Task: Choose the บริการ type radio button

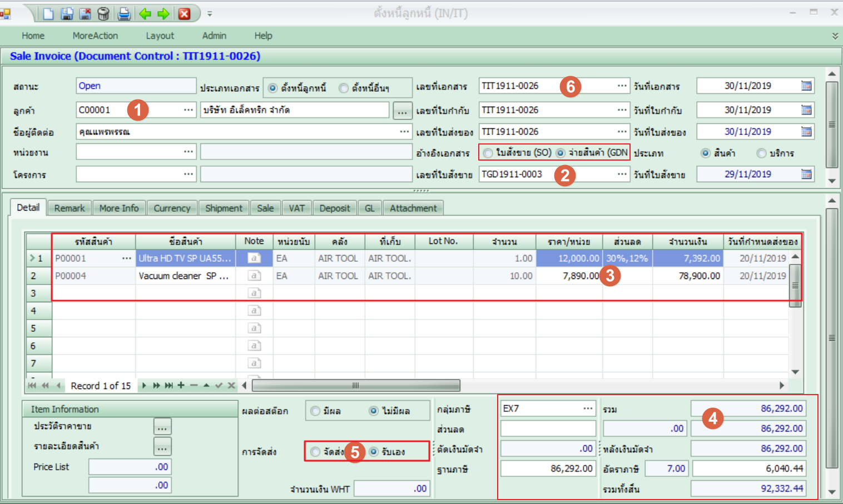Action: point(761,153)
